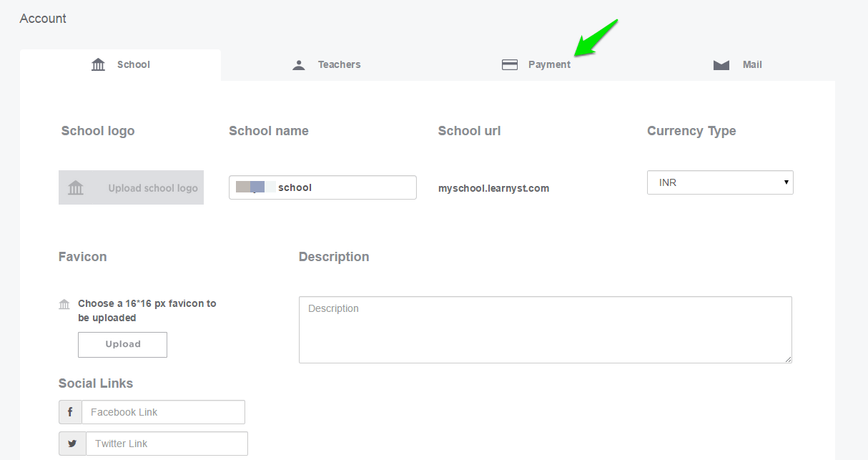Select the School tab
The height and width of the screenshot is (460, 868).
pyautogui.click(x=120, y=64)
